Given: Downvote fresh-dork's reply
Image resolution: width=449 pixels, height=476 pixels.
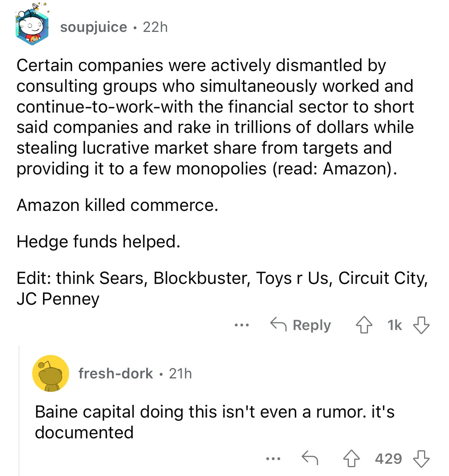Looking at the screenshot, I should [421, 459].
